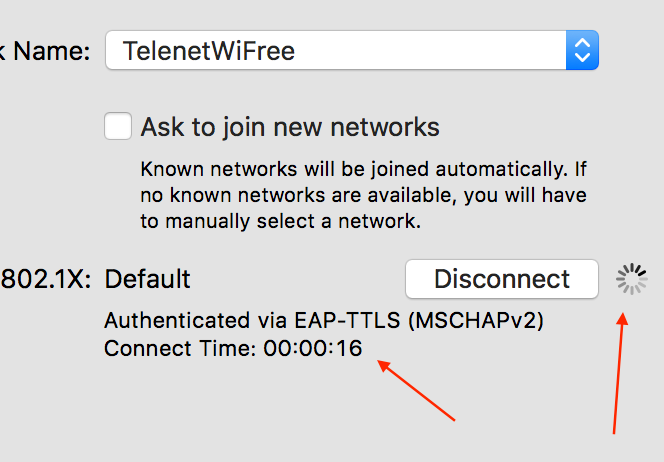The width and height of the screenshot is (664, 462).
Task: Click the red arrow pointing at the spinner
Action: (x=619, y=373)
